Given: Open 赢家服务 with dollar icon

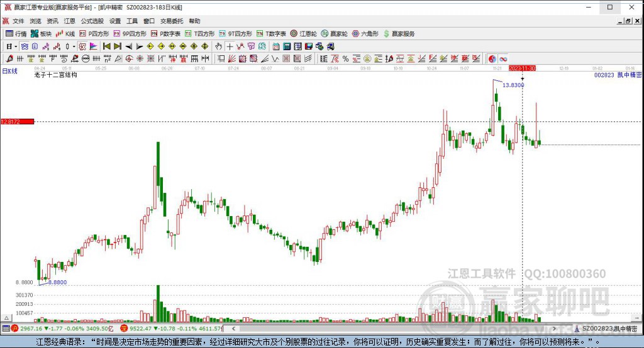Looking at the screenshot, I should (x=399, y=34).
